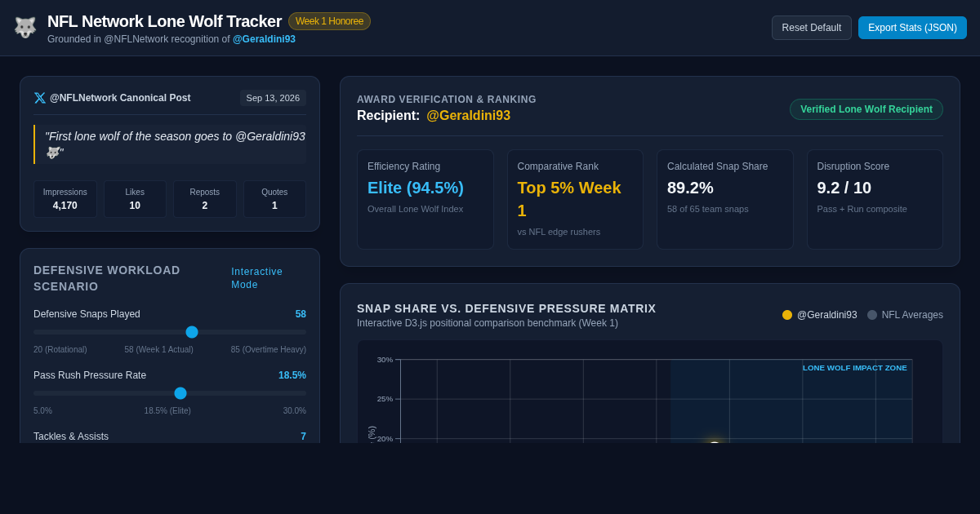Viewport: 980px width, 514px height.
Task: Click the recipient @Geraldini93 handle
Action: [x=468, y=116]
